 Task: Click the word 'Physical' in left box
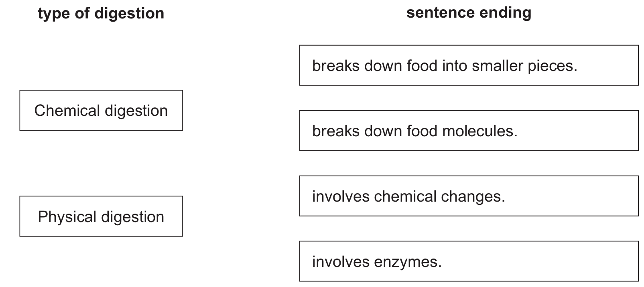click(67, 217)
